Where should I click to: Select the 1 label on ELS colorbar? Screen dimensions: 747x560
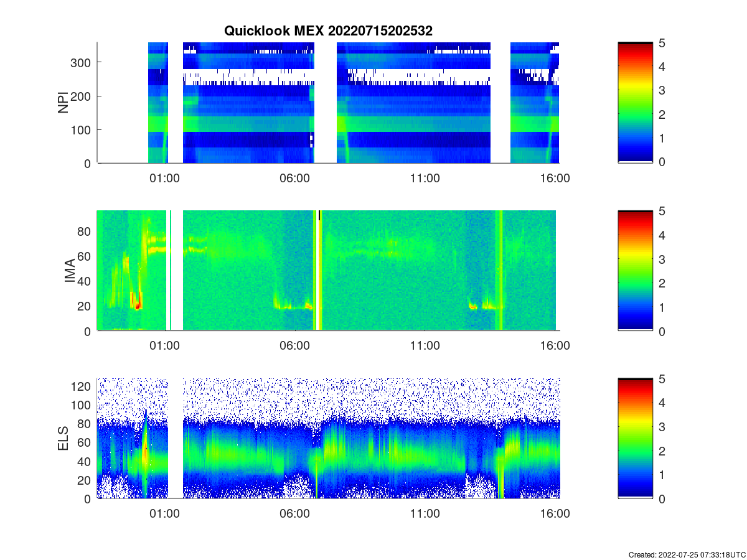pos(663,475)
